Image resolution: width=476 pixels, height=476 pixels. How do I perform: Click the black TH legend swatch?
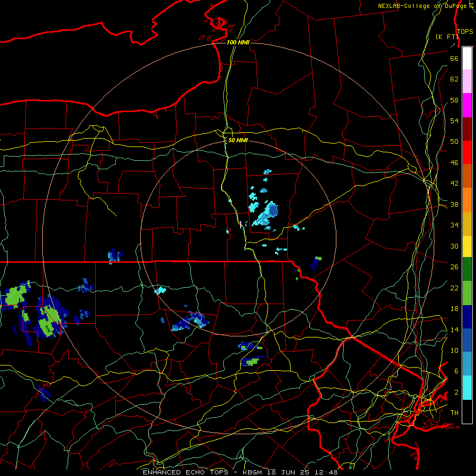tap(467, 411)
